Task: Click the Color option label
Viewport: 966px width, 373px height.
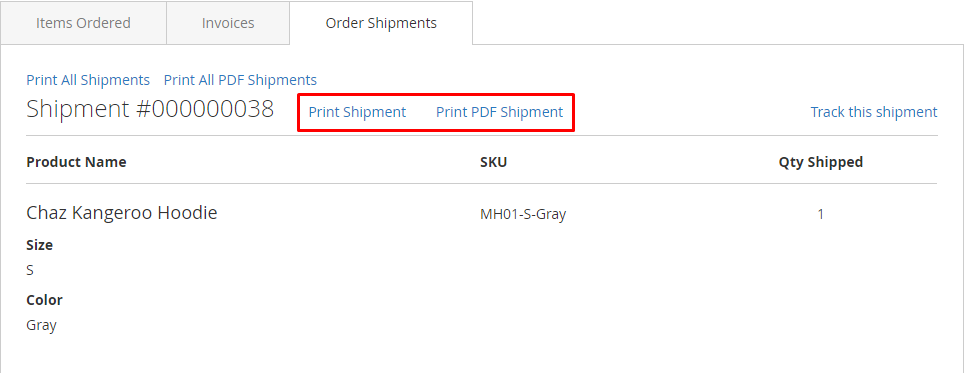Action: coord(44,300)
